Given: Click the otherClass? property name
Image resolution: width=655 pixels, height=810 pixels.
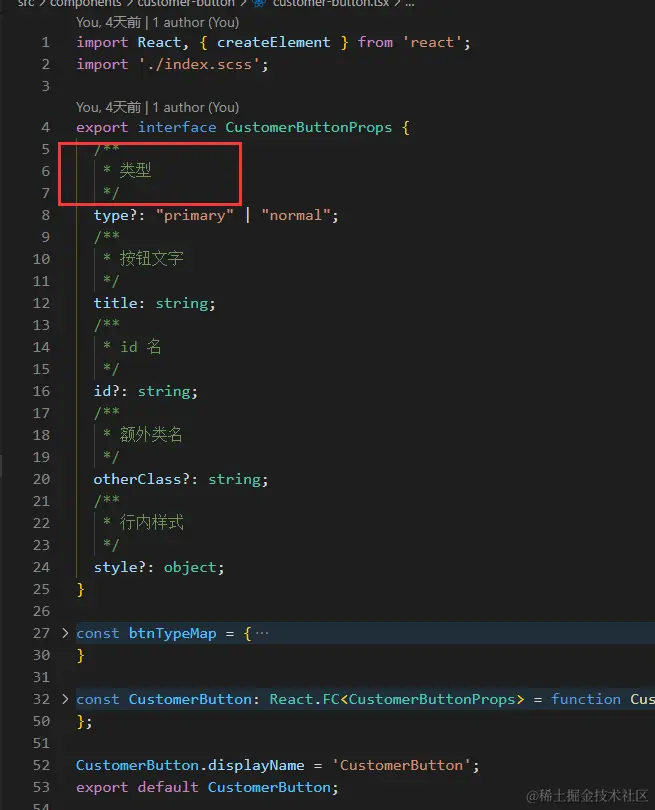Looking at the screenshot, I should click(x=142, y=479).
